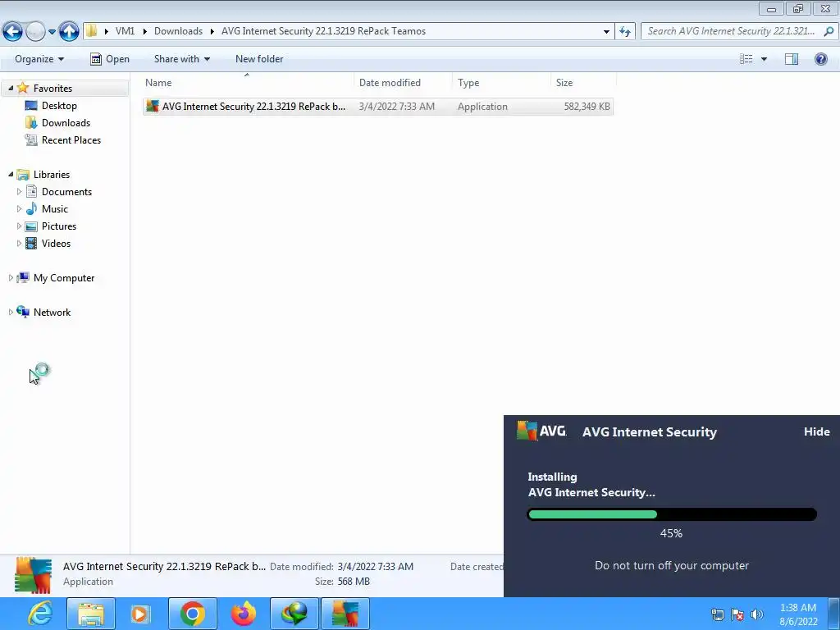Viewport: 840px width, 630px height.
Task: Click the search magnifier icon
Action: point(829,31)
